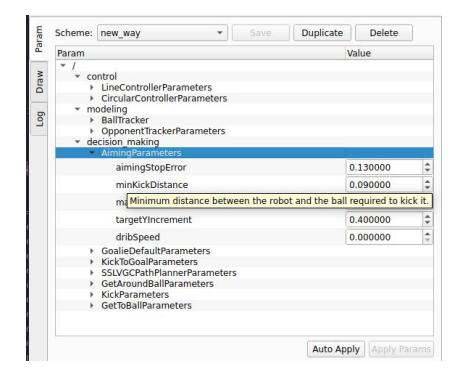The image size is (460, 379).
Task: Click the dribSpeed value field 0.000000
Action: [384, 237]
